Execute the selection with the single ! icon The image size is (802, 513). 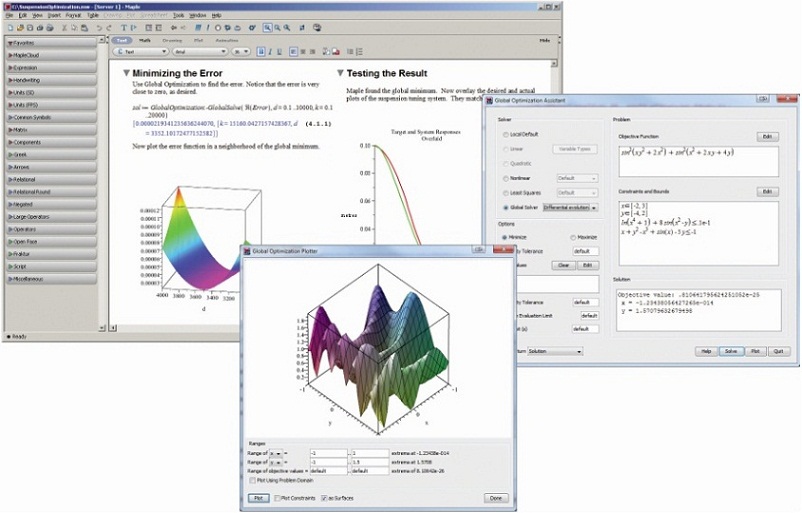click(x=208, y=28)
